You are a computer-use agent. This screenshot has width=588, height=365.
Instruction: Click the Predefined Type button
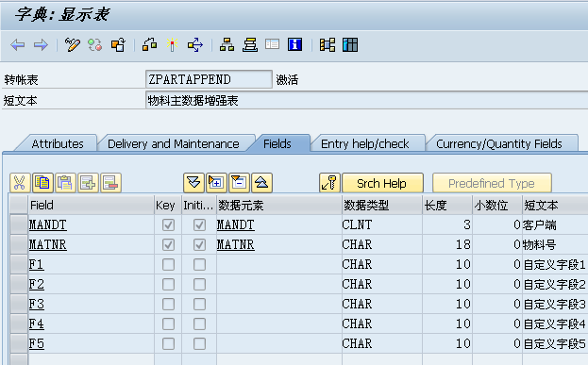pyautogui.click(x=492, y=183)
